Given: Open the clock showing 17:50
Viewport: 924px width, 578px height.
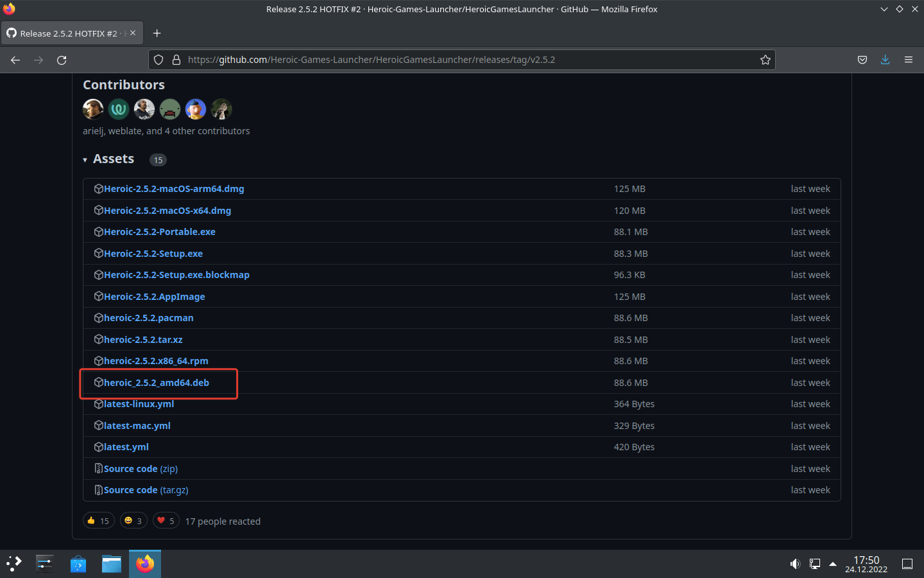Looking at the screenshot, I should (x=866, y=564).
